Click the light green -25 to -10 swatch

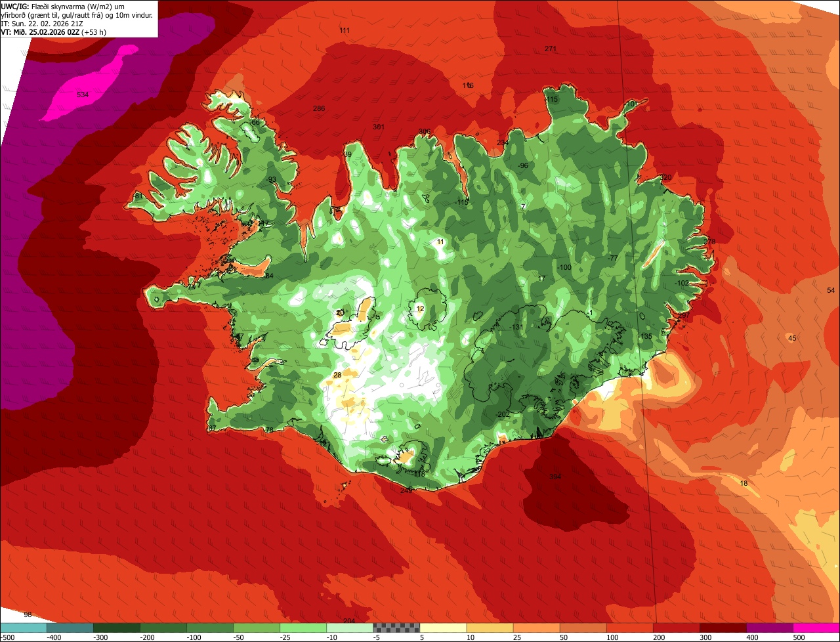[x=303, y=628]
